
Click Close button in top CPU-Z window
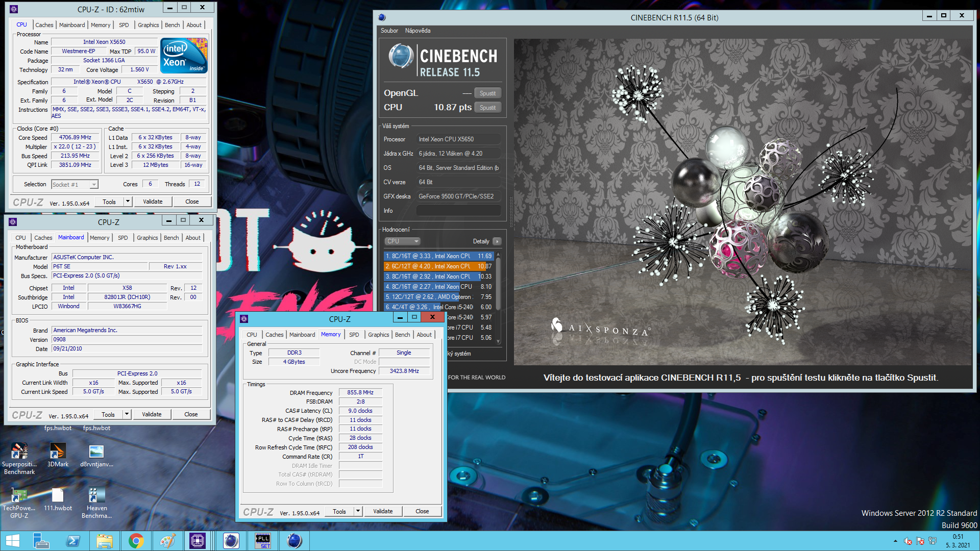tap(192, 202)
